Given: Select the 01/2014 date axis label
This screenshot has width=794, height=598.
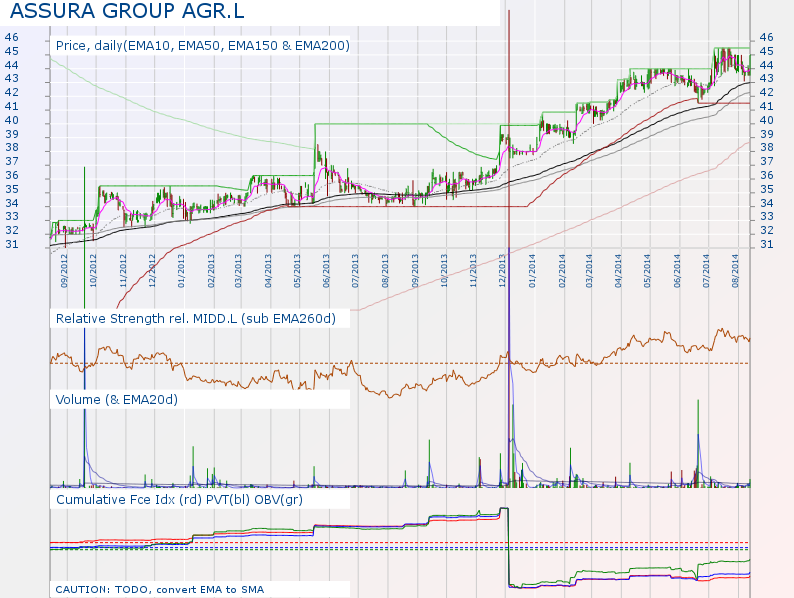Looking at the screenshot, I should 532,271.
